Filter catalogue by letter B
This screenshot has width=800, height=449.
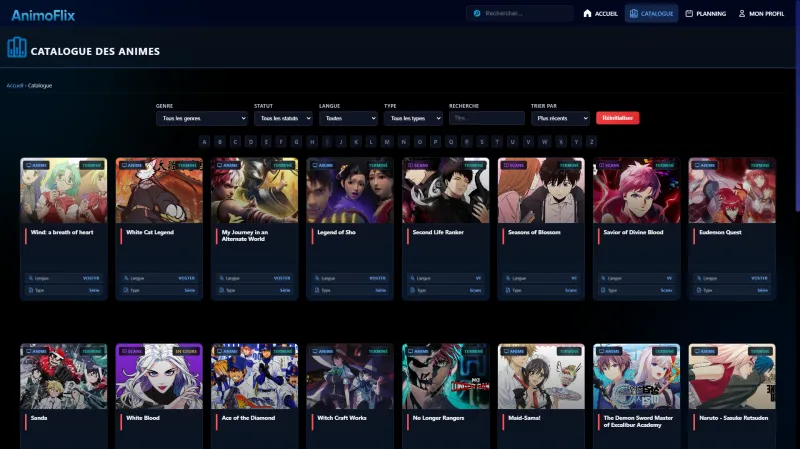220,142
